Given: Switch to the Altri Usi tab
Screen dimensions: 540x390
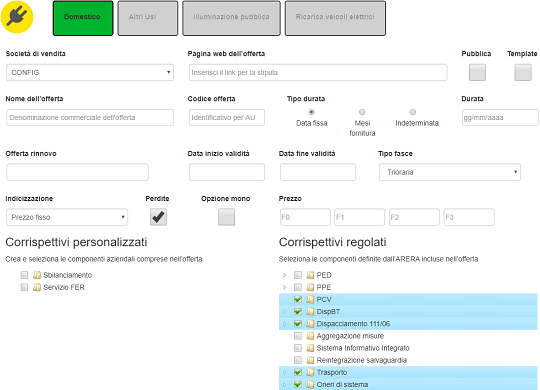Looking at the screenshot, I should click(x=148, y=18).
